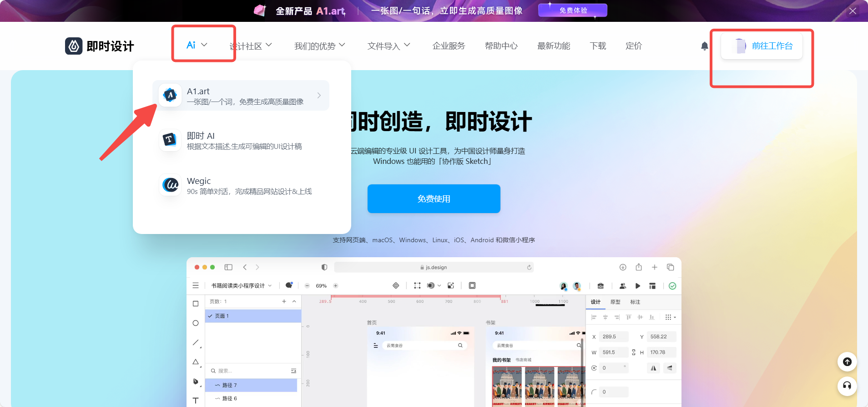Select Wegic in the Ai menu

point(241,185)
